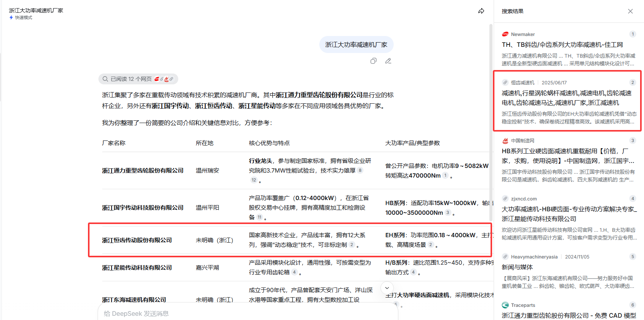This screenshot has height=320, width=644.
Task: Click 中国制造网 site logo icon
Action: coord(505,140)
